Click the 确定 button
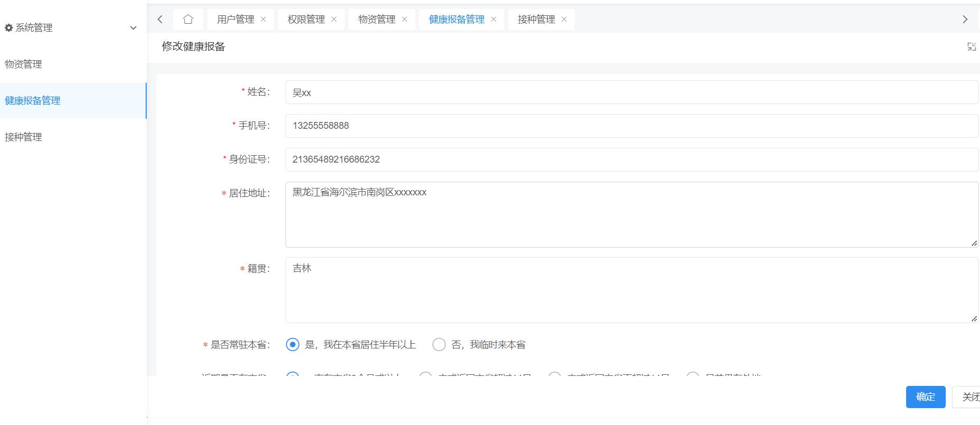This screenshot has width=980, height=425. point(926,397)
